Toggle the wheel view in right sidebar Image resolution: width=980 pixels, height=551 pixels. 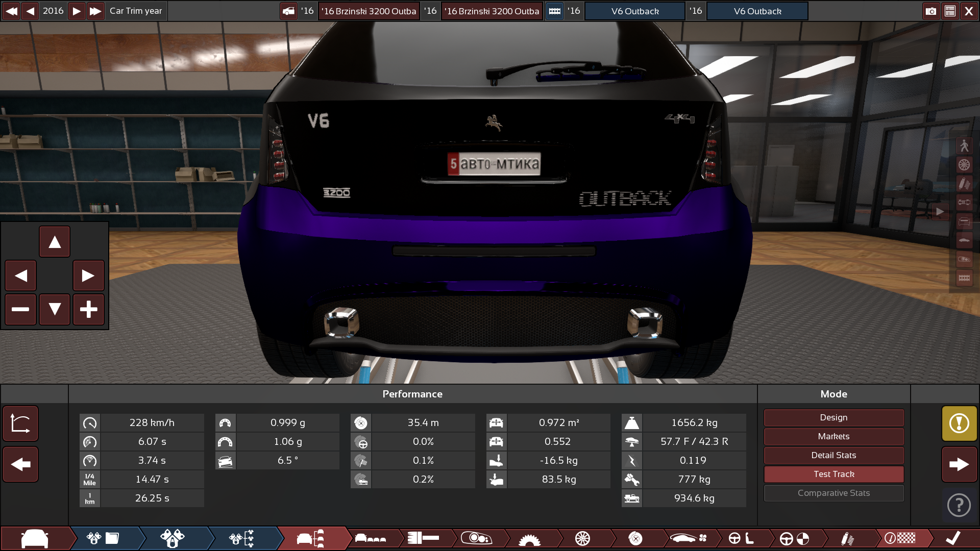965,165
